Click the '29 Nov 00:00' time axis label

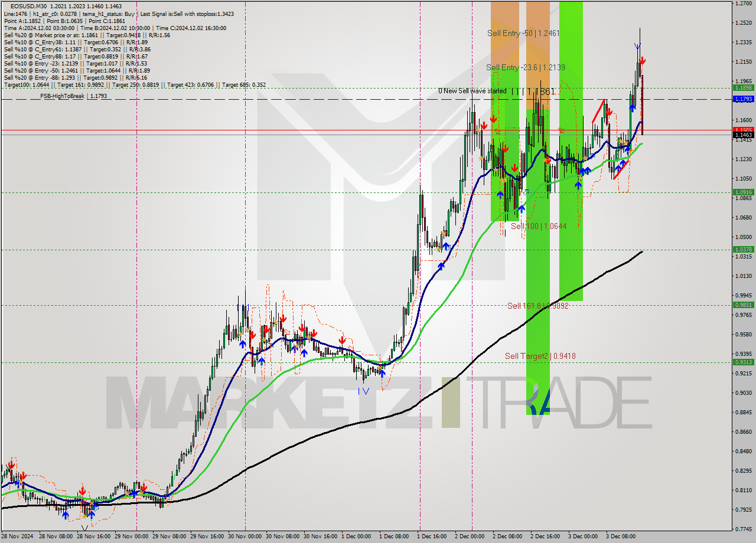132,537
